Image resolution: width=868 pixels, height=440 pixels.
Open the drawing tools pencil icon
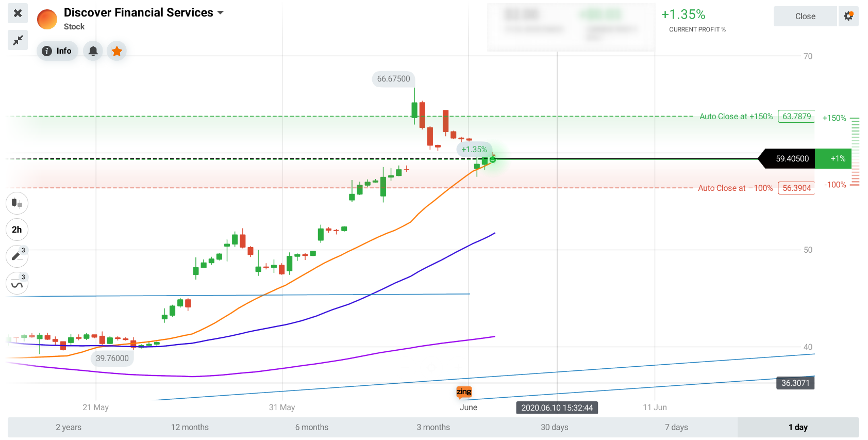[17, 256]
